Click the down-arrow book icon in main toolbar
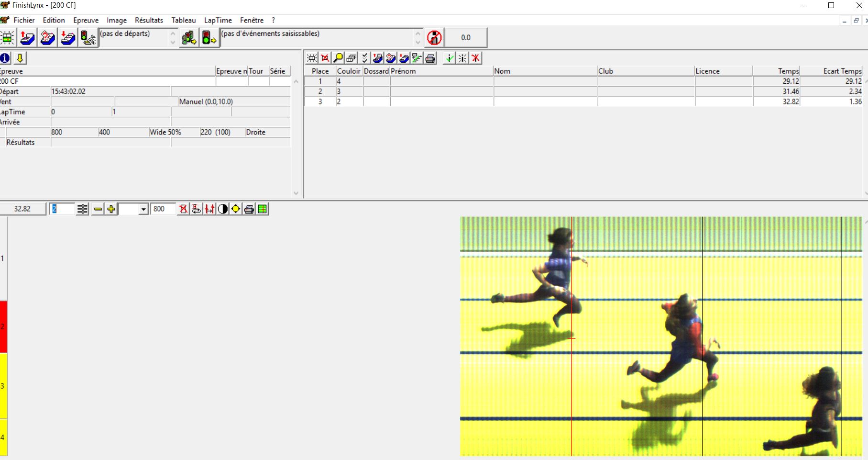The width and height of the screenshot is (868, 460). (68, 37)
